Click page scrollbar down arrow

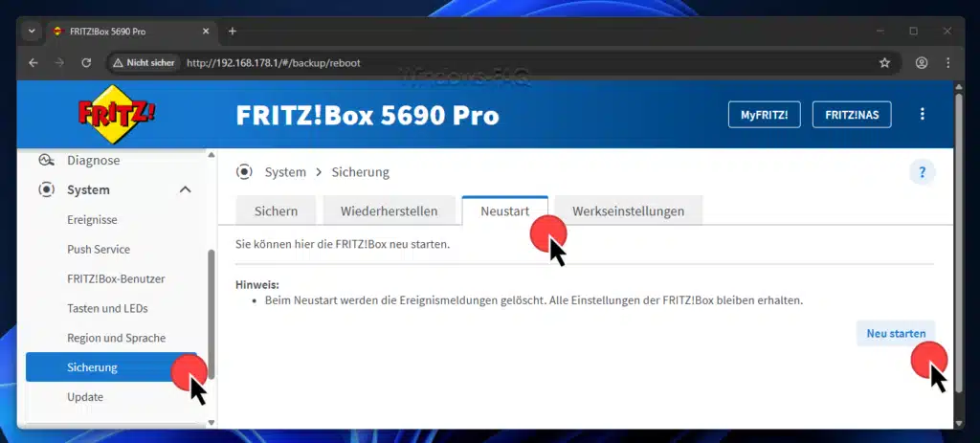959,422
